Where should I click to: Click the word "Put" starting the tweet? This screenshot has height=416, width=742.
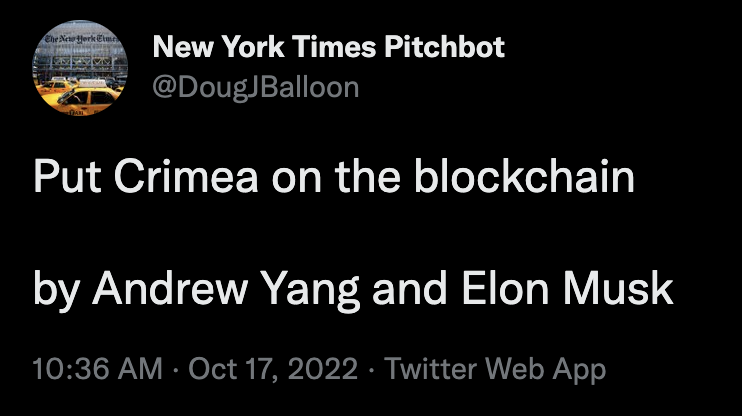tap(62, 178)
